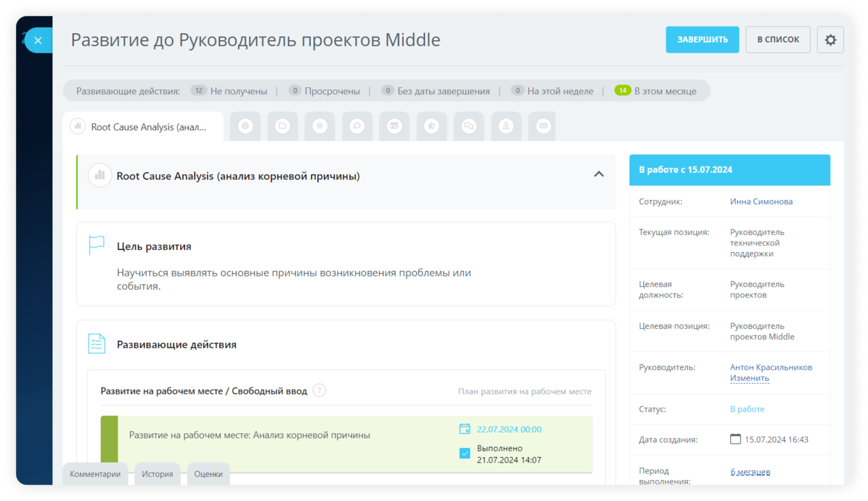Click the 22.07.2024 00:00 due date
This screenshot has height=501, width=868.
pyautogui.click(x=509, y=430)
